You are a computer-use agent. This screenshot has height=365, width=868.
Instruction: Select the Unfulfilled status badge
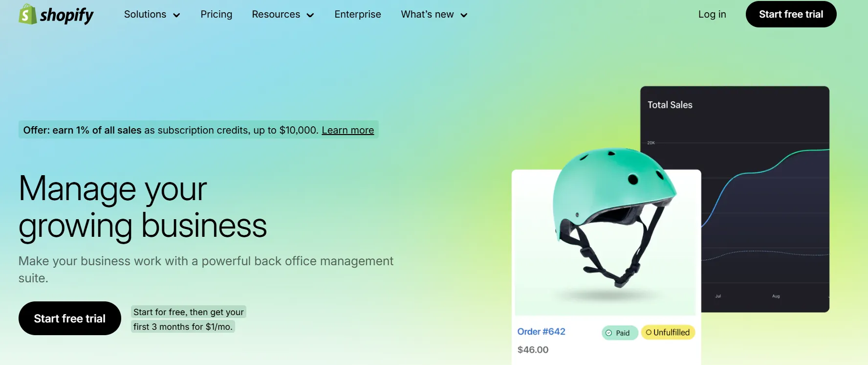point(668,333)
